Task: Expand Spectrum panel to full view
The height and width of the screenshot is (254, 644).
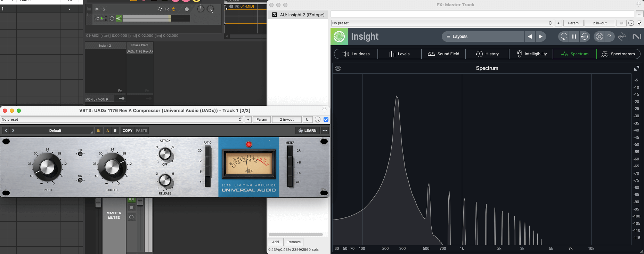Action: pyautogui.click(x=636, y=69)
